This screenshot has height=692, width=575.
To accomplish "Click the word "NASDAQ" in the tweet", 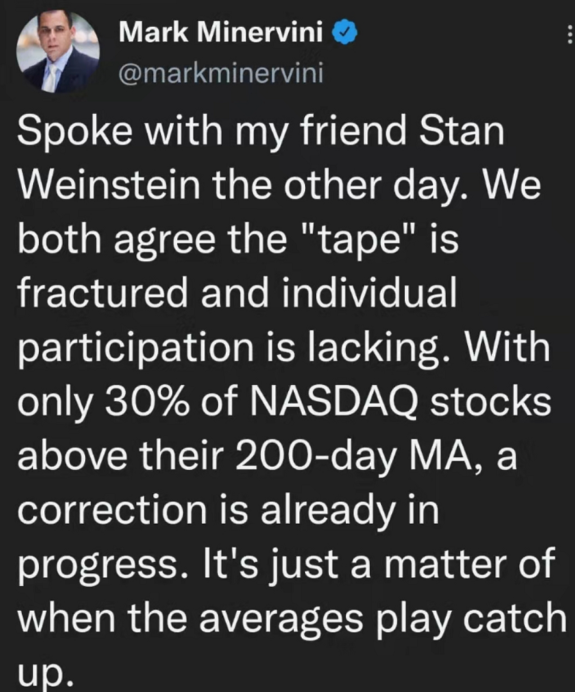I will click(334, 403).
